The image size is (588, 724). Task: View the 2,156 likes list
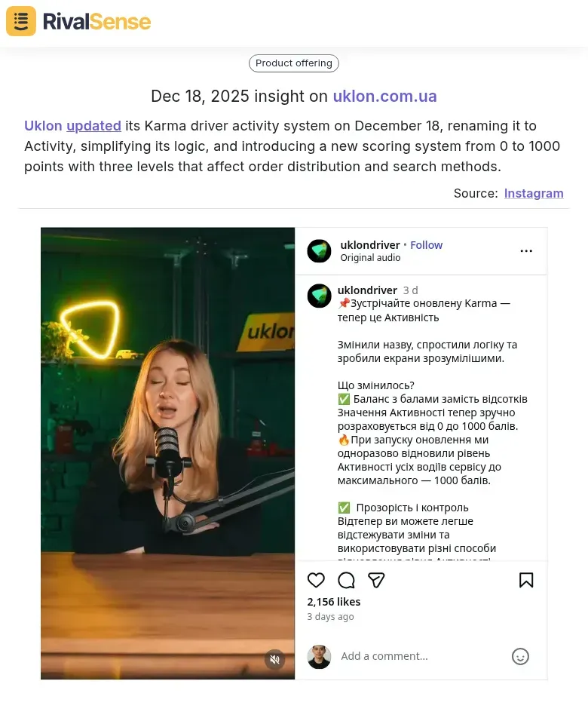pyautogui.click(x=334, y=602)
